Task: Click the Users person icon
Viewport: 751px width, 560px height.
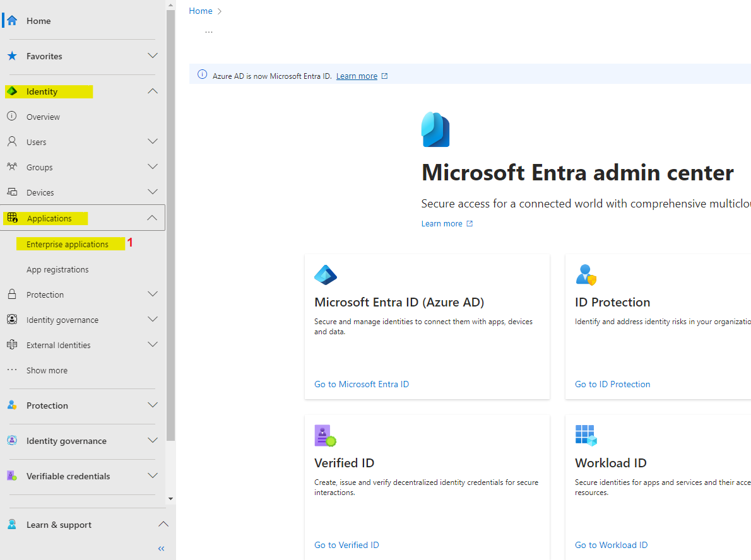Action: click(x=11, y=142)
